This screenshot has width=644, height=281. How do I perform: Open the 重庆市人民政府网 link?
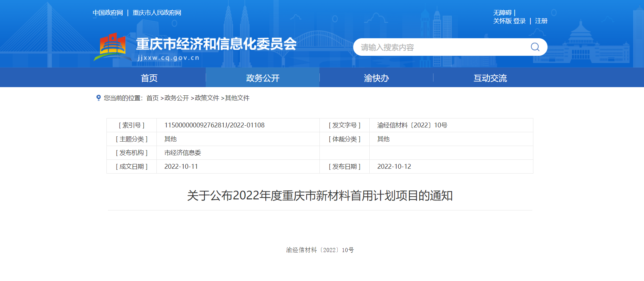157,13
